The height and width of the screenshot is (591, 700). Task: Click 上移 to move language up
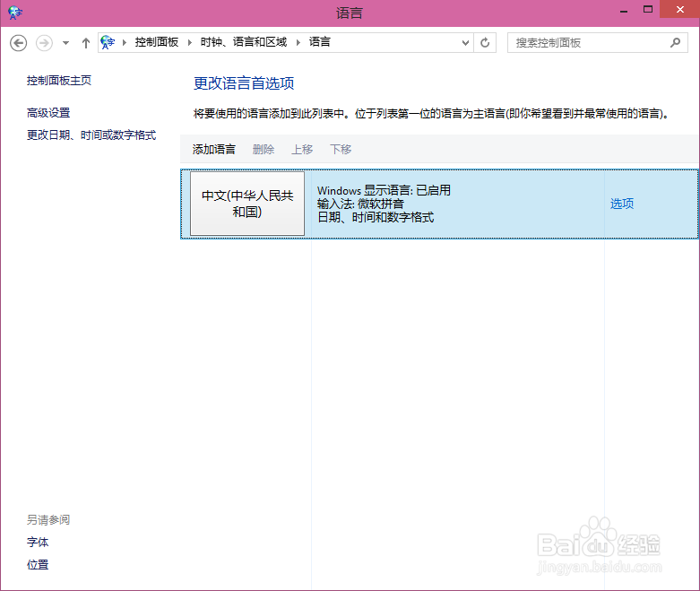[302, 149]
